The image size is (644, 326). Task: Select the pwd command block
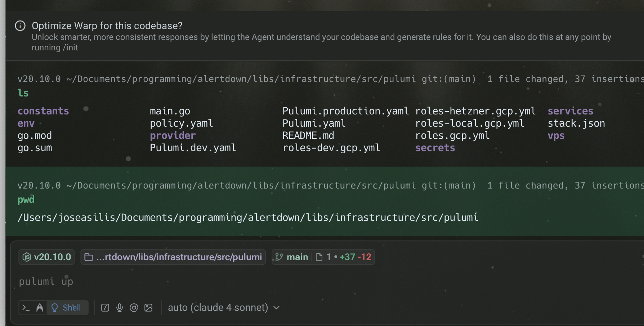click(x=324, y=201)
